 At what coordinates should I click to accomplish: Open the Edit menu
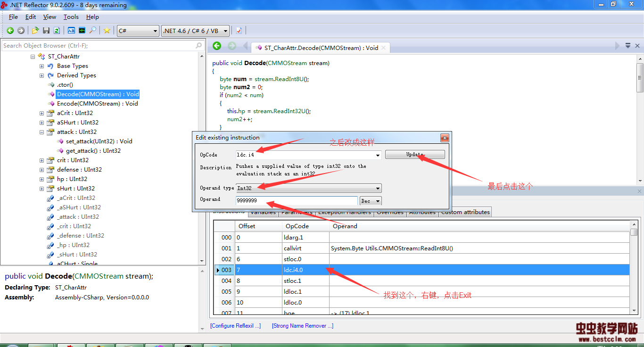click(31, 17)
